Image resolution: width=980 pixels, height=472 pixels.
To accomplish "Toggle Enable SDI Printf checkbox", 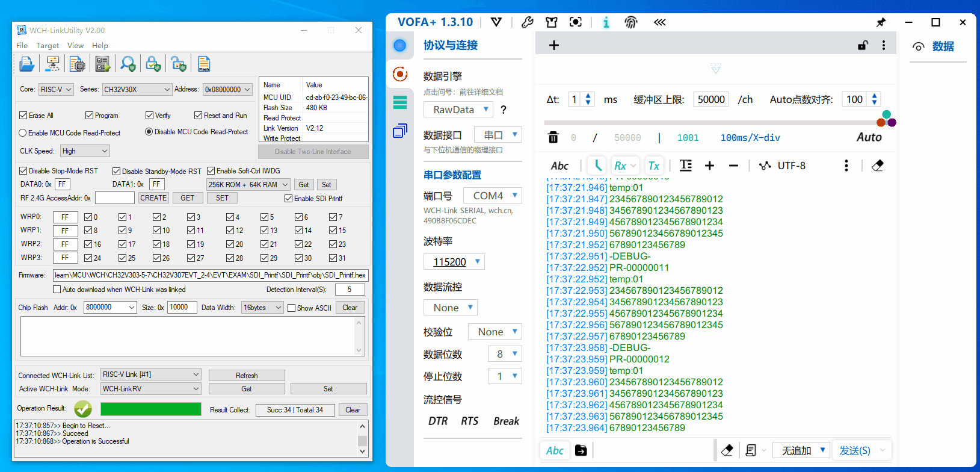I will pyautogui.click(x=288, y=199).
